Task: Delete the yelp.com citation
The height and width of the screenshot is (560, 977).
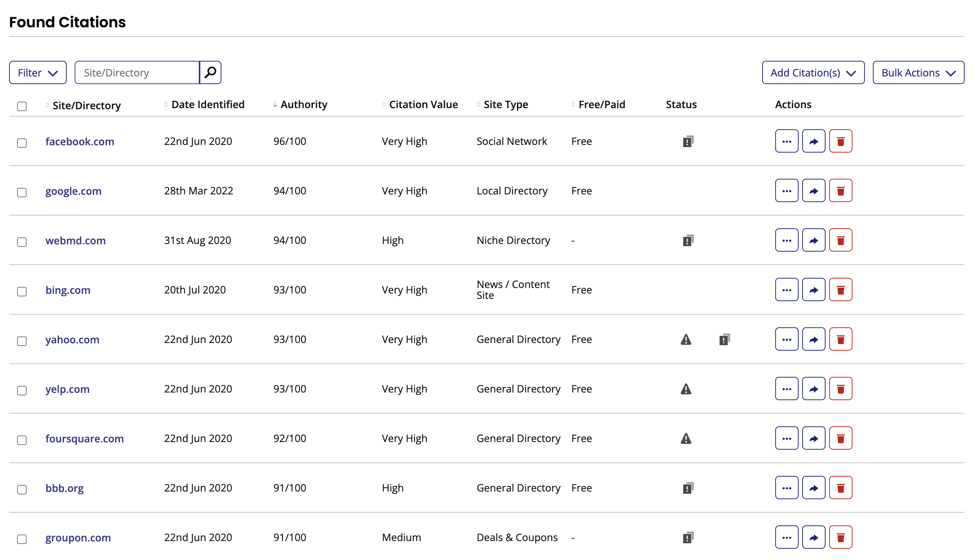Action: tap(840, 389)
